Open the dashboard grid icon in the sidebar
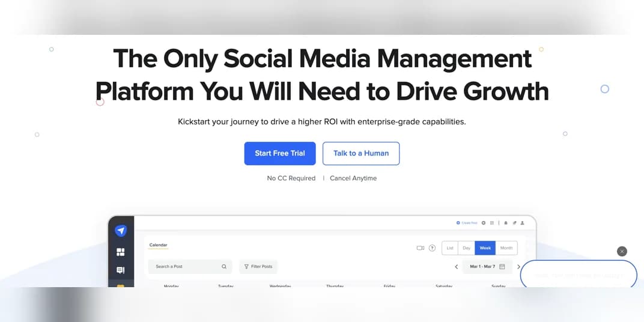644x322 pixels. (121, 252)
